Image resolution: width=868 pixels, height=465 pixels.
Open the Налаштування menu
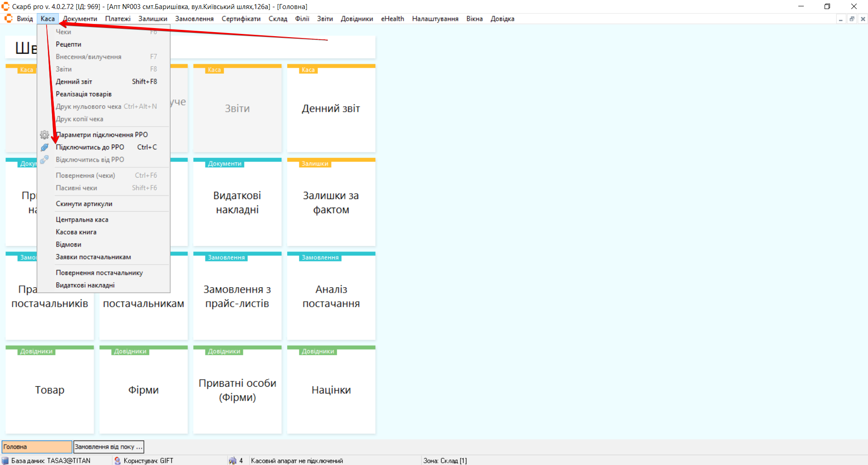click(x=435, y=19)
